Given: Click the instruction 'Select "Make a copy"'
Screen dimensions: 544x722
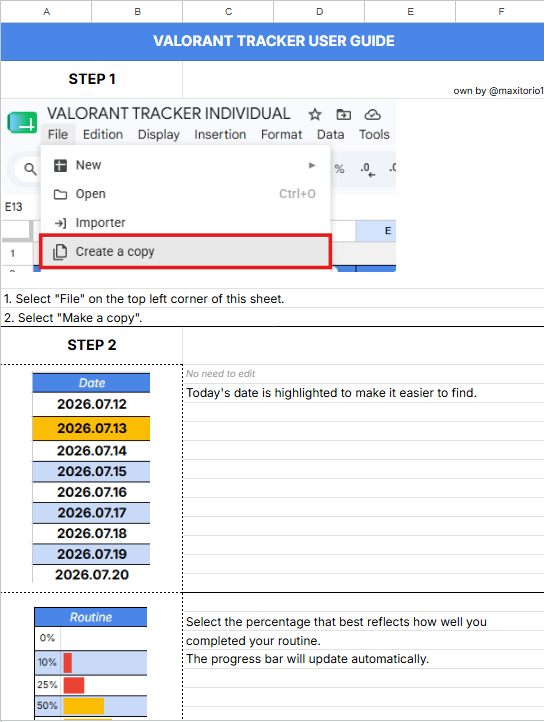Looking at the screenshot, I should (73, 318).
